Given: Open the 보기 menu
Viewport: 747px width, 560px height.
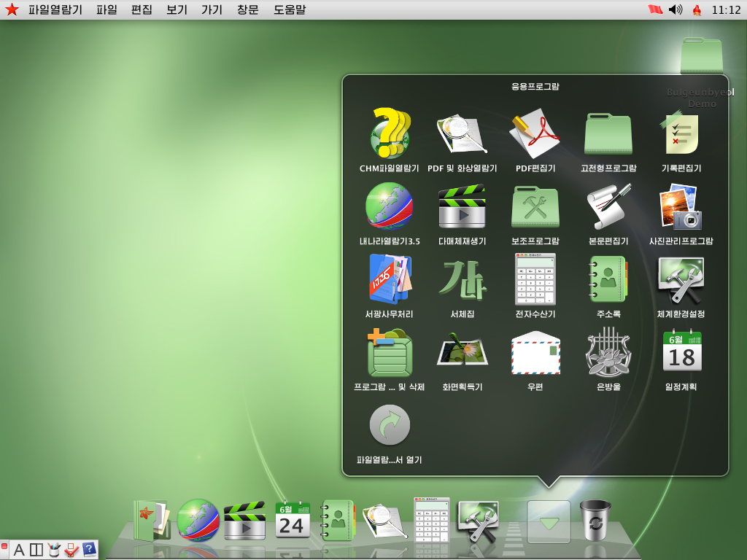Looking at the screenshot, I should [x=177, y=9].
